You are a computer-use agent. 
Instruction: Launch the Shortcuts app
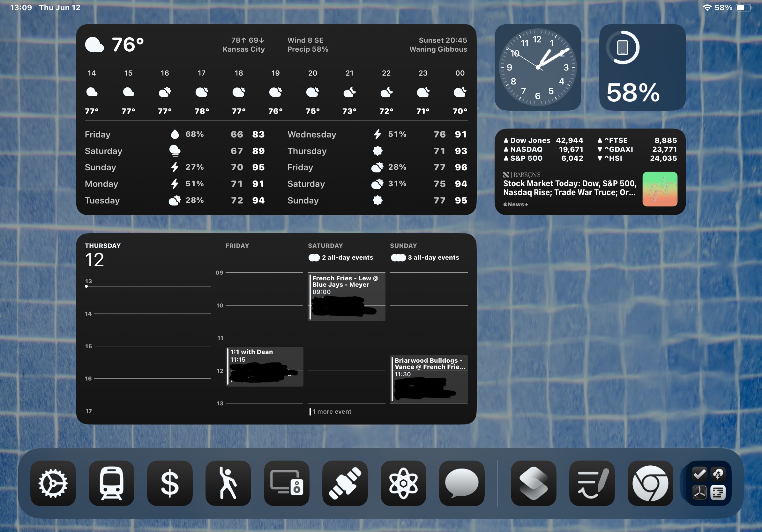tap(534, 483)
